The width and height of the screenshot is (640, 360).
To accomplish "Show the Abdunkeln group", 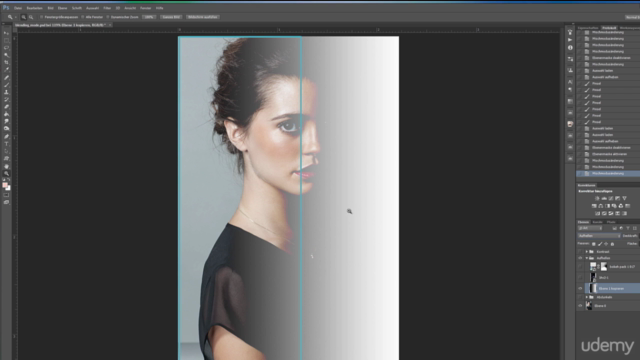I will 580,297.
